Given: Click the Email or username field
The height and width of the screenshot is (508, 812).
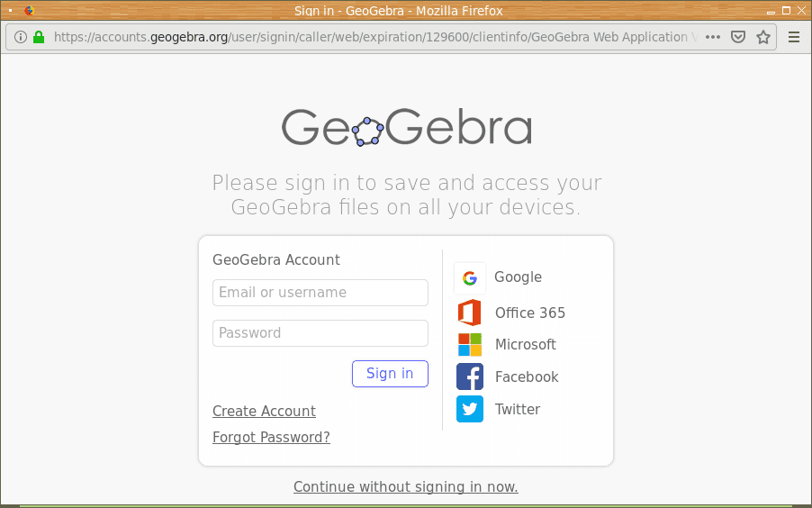Looking at the screenshot, I should pos(320,293).
